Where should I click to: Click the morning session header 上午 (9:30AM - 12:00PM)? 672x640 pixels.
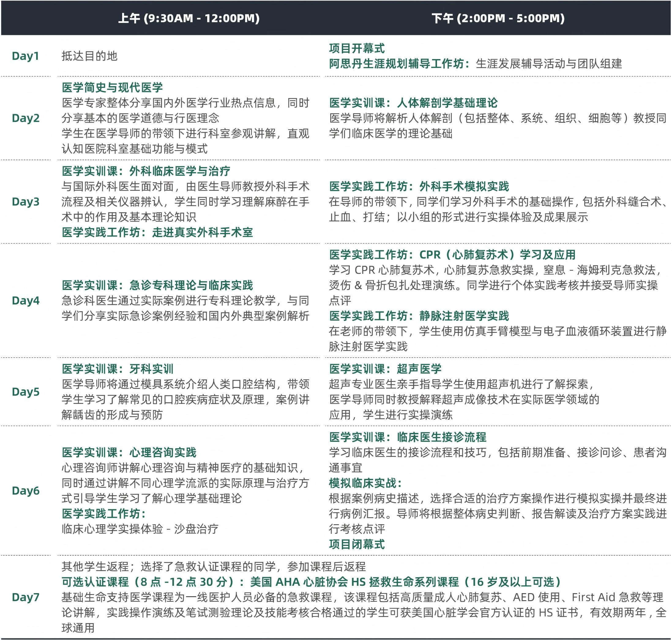189,18
